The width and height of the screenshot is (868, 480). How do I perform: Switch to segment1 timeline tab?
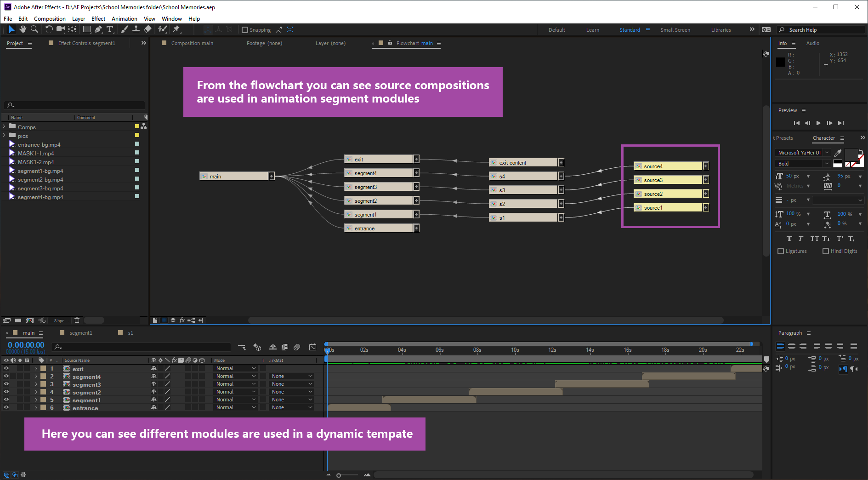pyautogui.click(x=81, y=333)
